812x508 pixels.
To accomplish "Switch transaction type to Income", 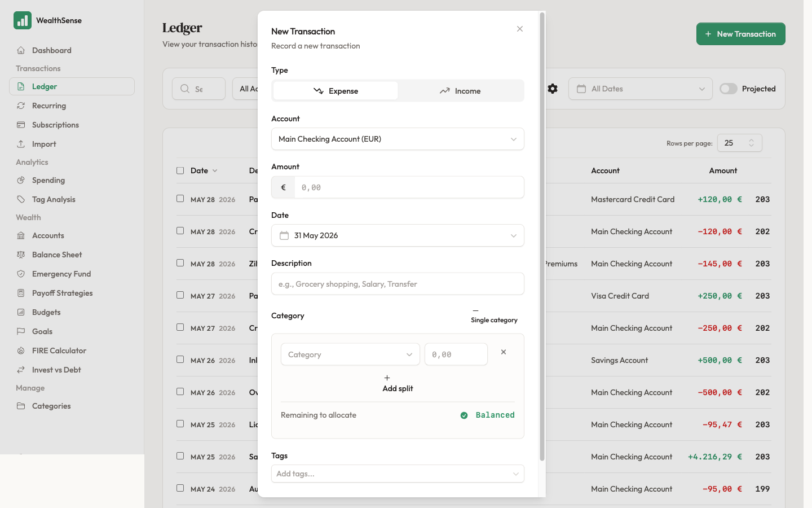I will pos(460,91).
